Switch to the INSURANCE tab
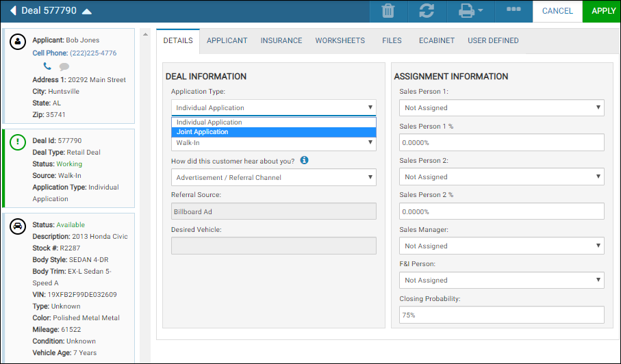 click(281, 41)
